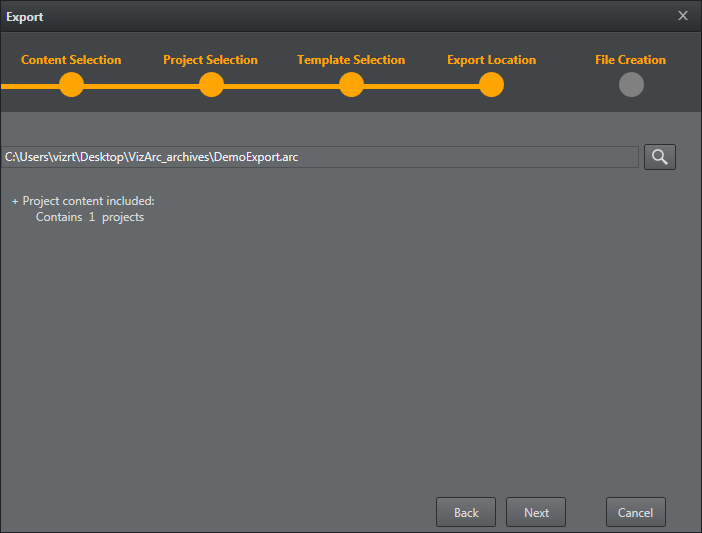Viewport: 702px width, 533px height.
Task: Click the magnifier browse icon beside the path
Action: pyautogui.click(x=660, y=157)
